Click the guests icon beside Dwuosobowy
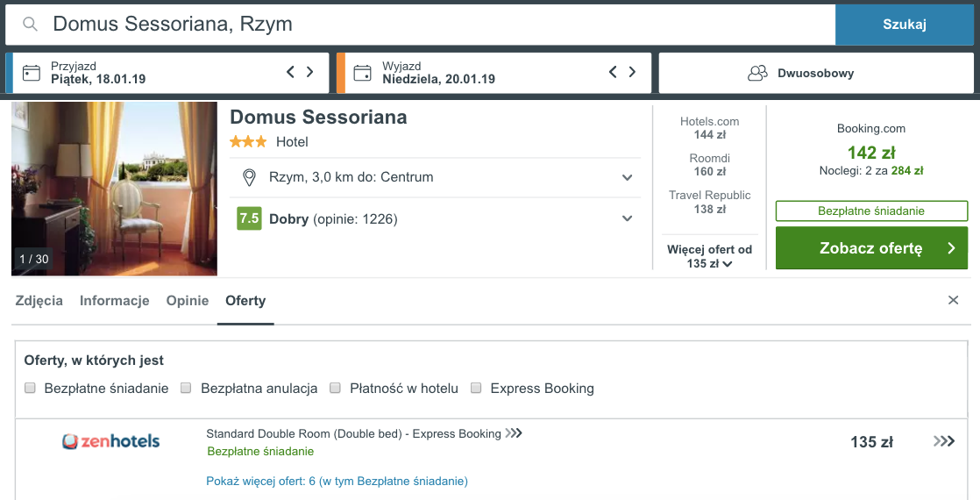Screen dimensions: 980x500 pyautogui.click(x=757, y=73)
